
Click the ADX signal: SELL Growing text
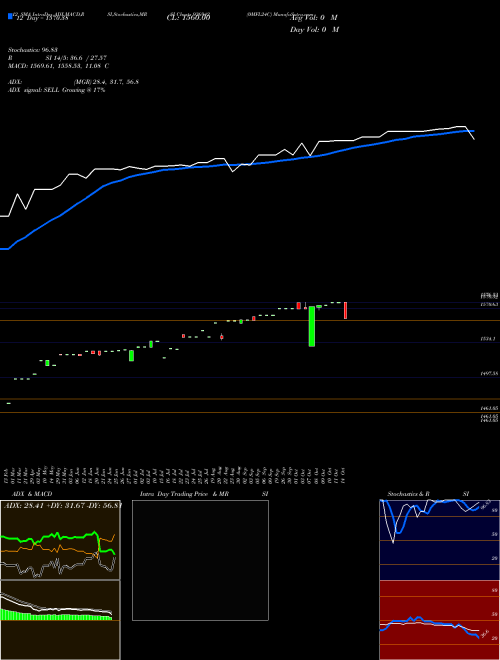(56, 90)
